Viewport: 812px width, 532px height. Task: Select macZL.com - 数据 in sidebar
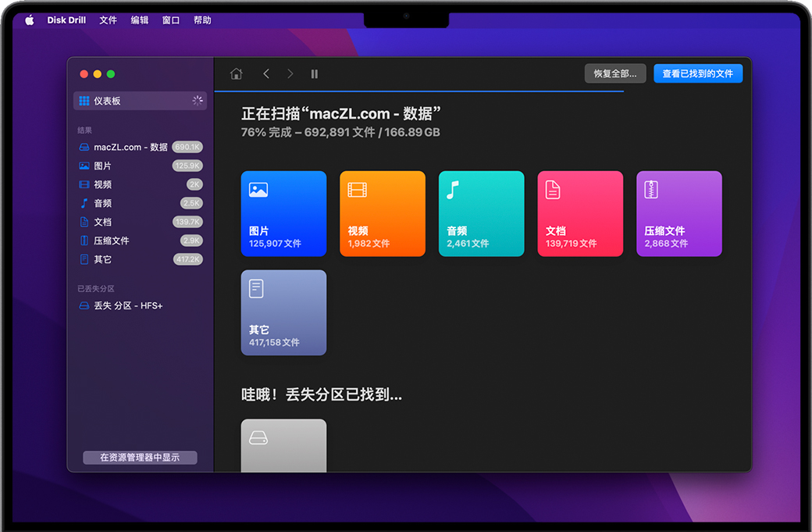[130, 147]
